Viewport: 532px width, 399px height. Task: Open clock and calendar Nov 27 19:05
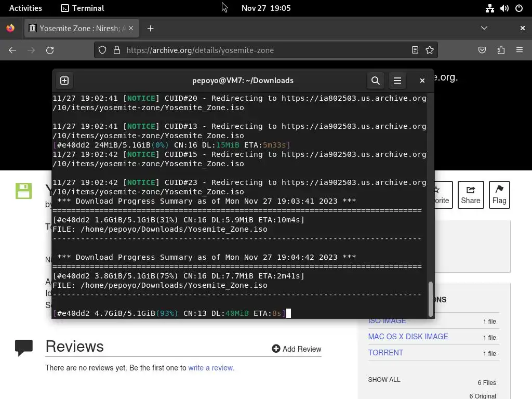[x=266, y=8]
